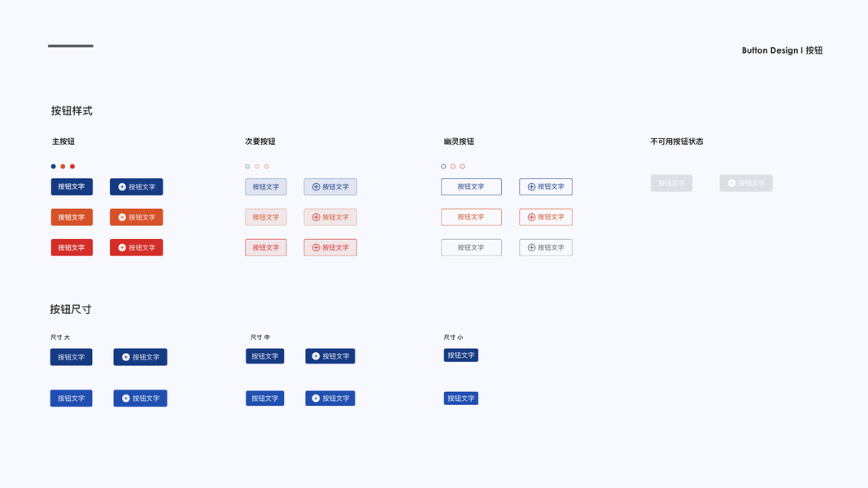Click plus icon in orange outlined ghost button
Image resolution: width=868 pixels, height=488 pixels.
pos(532,217)
